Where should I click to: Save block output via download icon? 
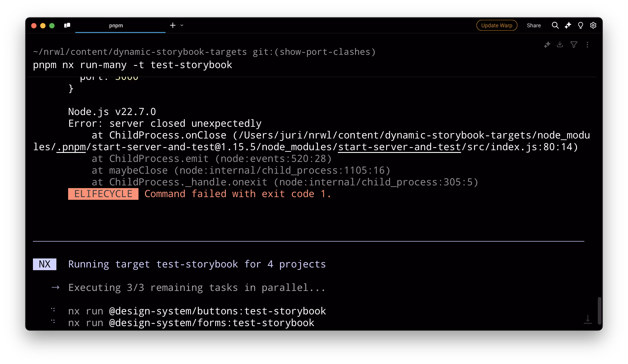pos(560,45)
